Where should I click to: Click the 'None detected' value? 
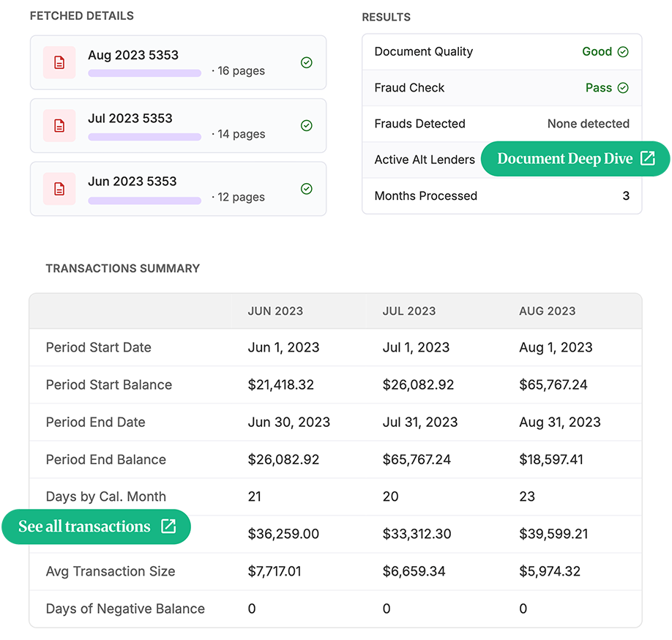coord(589,124)
